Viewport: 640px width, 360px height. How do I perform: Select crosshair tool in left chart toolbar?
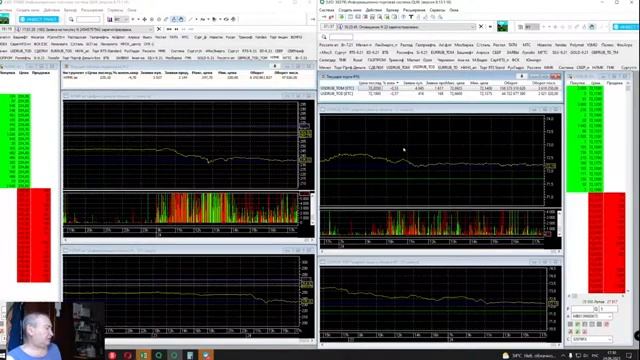[x=144, y=19]
